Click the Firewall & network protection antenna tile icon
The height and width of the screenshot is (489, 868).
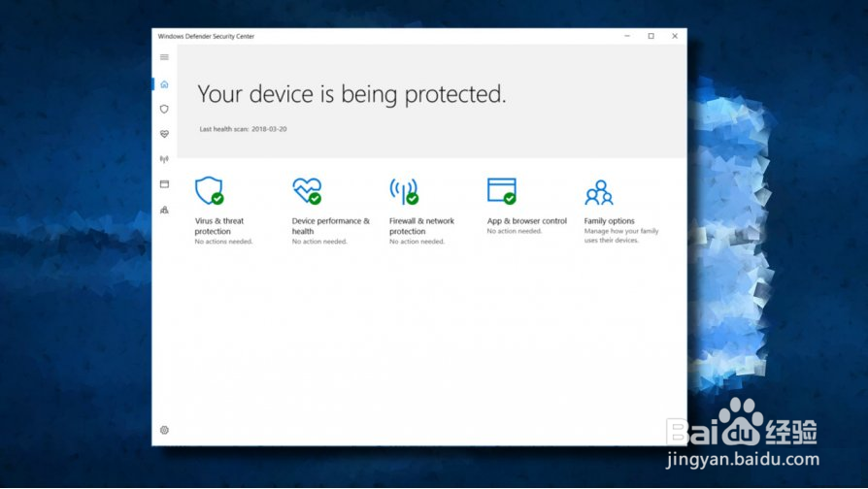pyautogui.click(x=404, y=191)
